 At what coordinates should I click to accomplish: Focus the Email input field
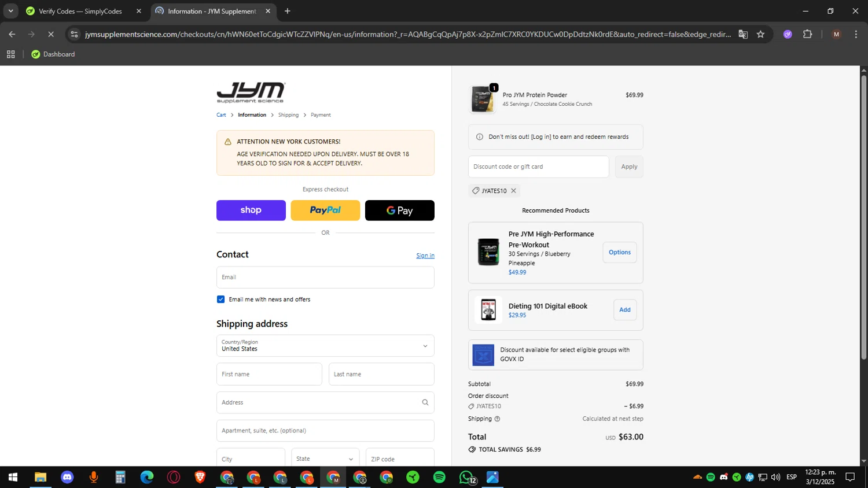[x=325, y=278]
